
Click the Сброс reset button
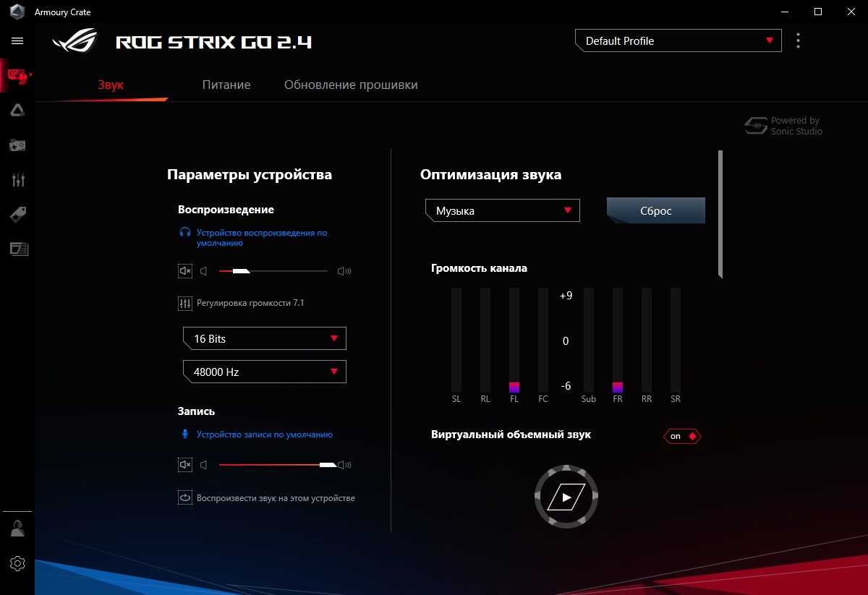tap(655, 211)
